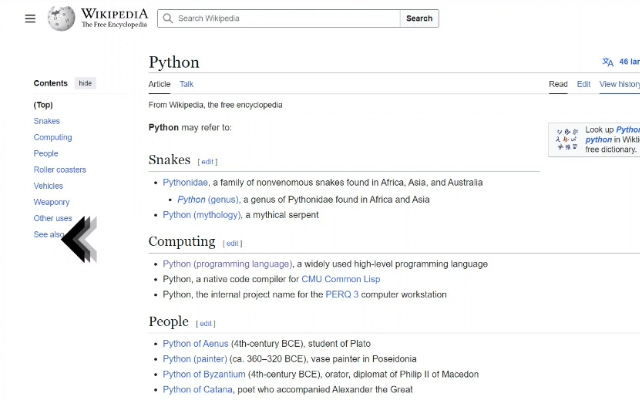Click the Snakes section heading
The image size is (640, 400).
[x=169, y=160]
